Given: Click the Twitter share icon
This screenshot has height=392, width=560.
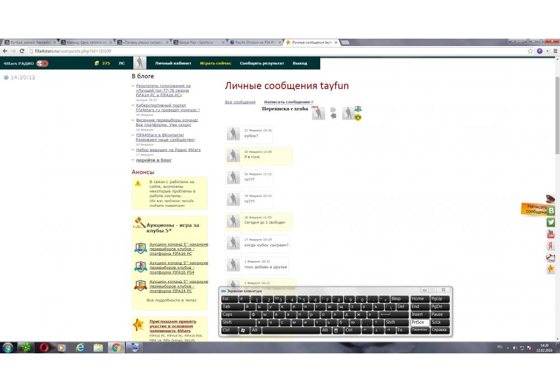Looking at the screenshot, I should (551, 222).
